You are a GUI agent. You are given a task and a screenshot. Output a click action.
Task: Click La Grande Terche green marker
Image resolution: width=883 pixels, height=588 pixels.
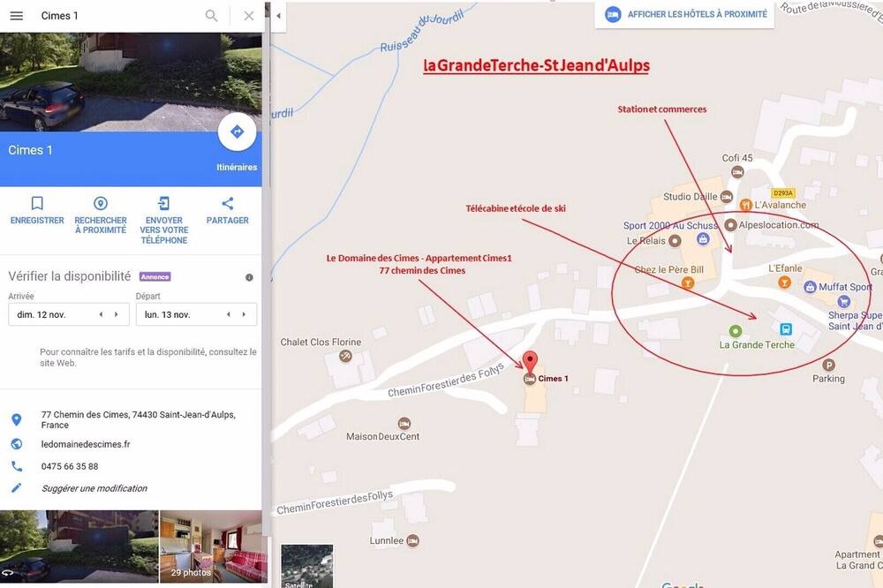tap(735, 330)
